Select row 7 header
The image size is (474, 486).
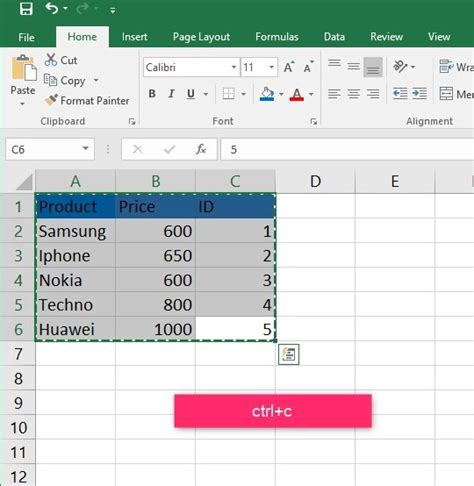tap(18, 354)
